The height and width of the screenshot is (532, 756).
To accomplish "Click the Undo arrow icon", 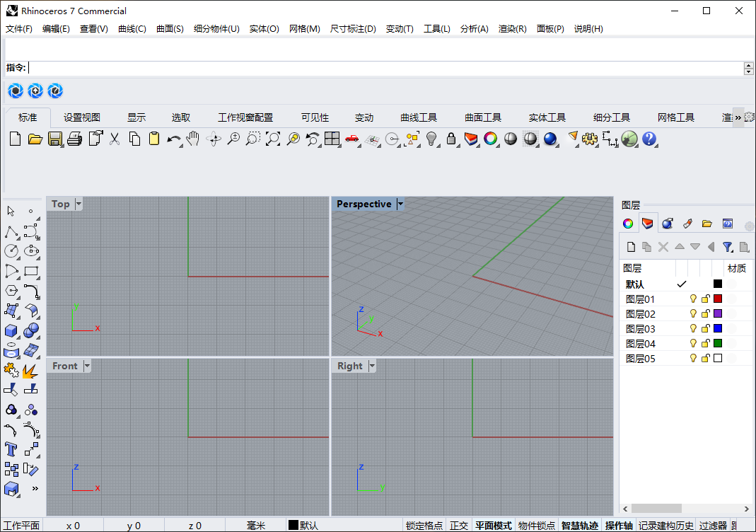I will tap(173, 139).
